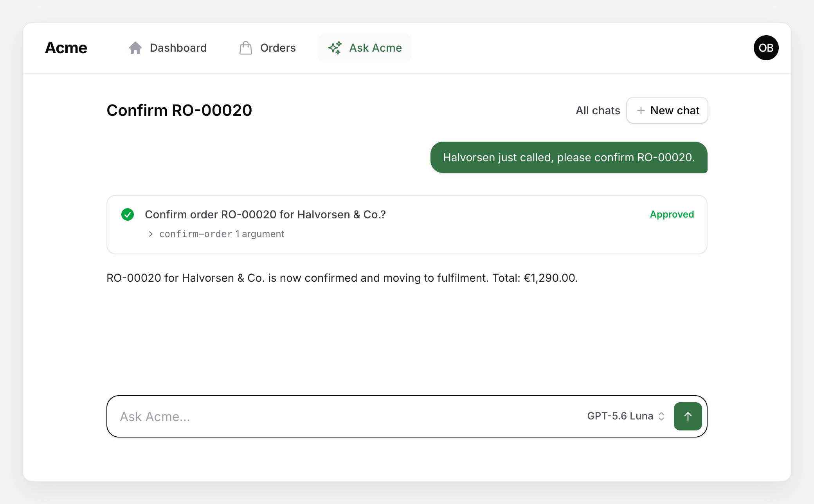The height and width of the screenshot is (504, 814).
Task: Click the Approved status label
Action: pyautogui.click(x=672, y=214)
